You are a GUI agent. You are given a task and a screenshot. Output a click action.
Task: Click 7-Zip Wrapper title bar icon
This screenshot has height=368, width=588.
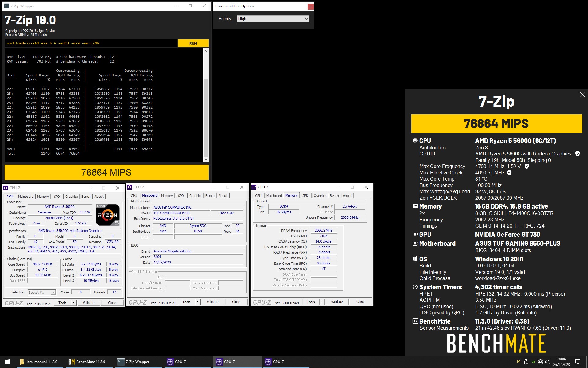click(7, 6)
